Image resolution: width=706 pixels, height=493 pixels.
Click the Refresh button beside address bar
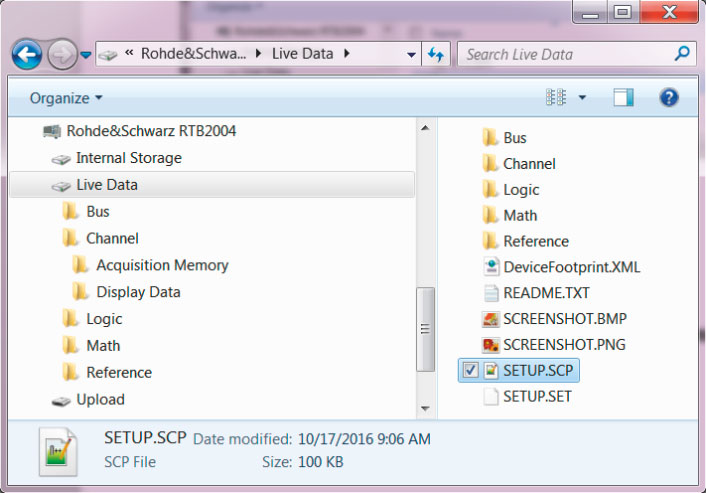tap(436, 54)
